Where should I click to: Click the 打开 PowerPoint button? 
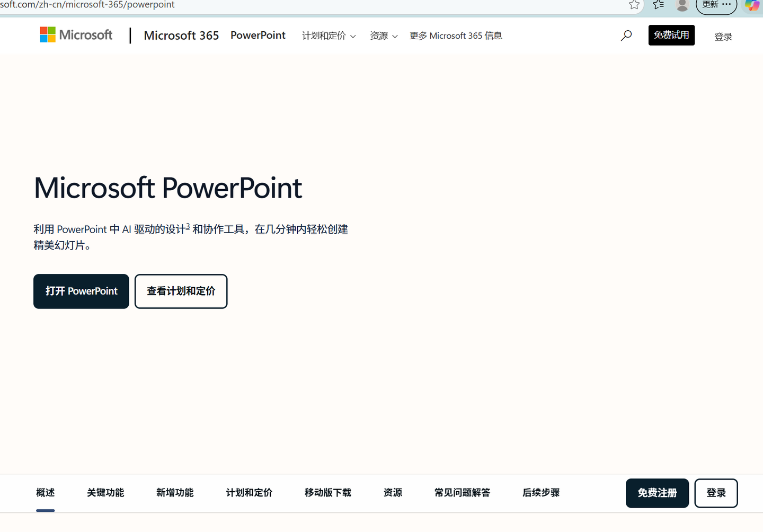(81, 291)
